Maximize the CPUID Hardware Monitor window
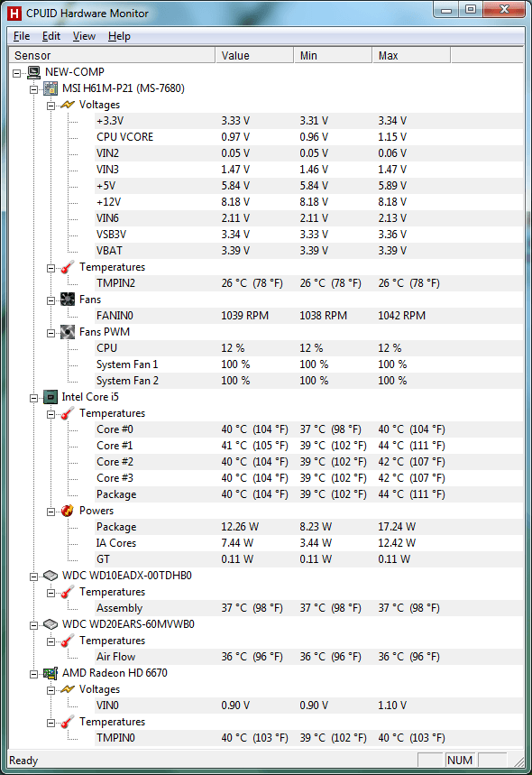 [471, 9]
